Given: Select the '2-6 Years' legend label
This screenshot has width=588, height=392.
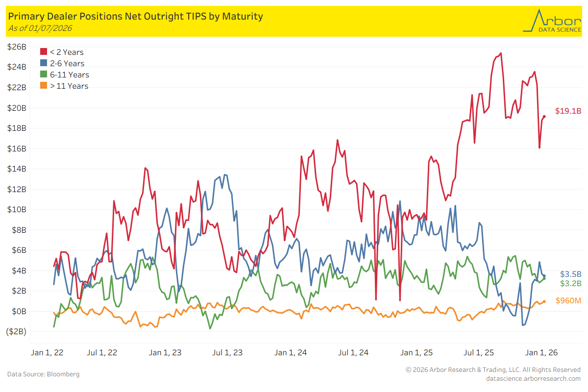Looking at the screenshot, I should point(67,63).
